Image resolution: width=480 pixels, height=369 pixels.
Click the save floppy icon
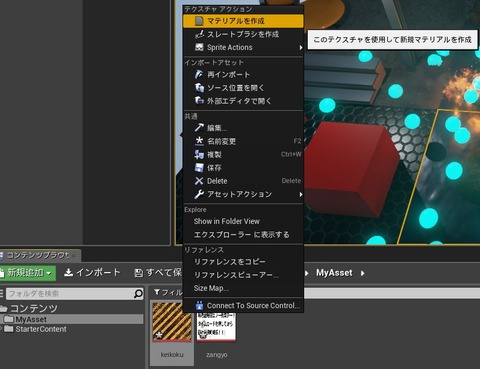pyautogui.click(x=199, y=168)
